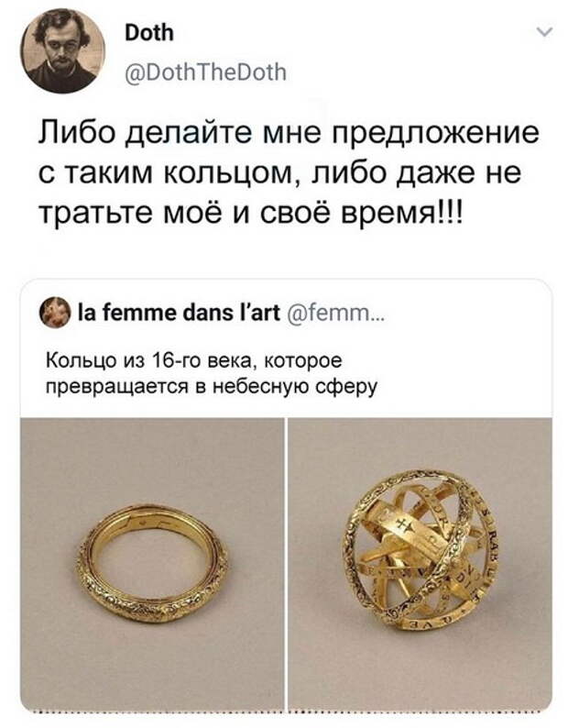The image size is (568, 728).
Task: Open the unfolded celestial sphere photo
Action: (x=420, y=563)
